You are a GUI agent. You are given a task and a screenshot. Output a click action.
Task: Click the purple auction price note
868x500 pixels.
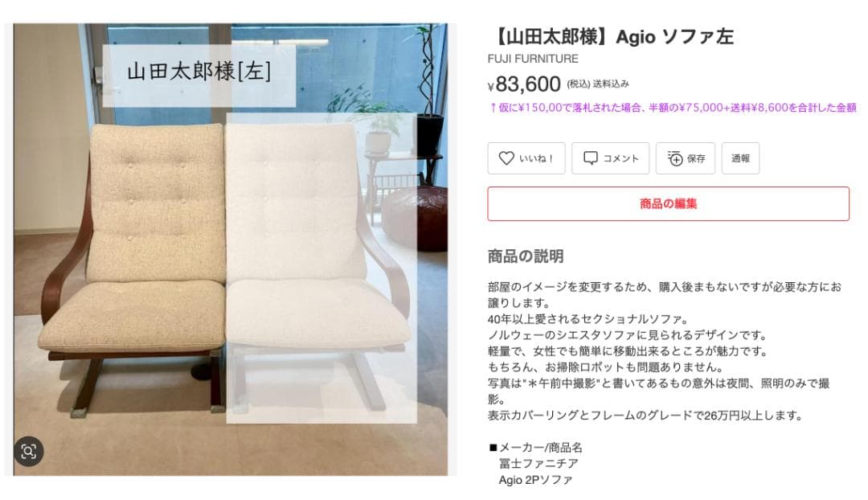tap(673, 108)
